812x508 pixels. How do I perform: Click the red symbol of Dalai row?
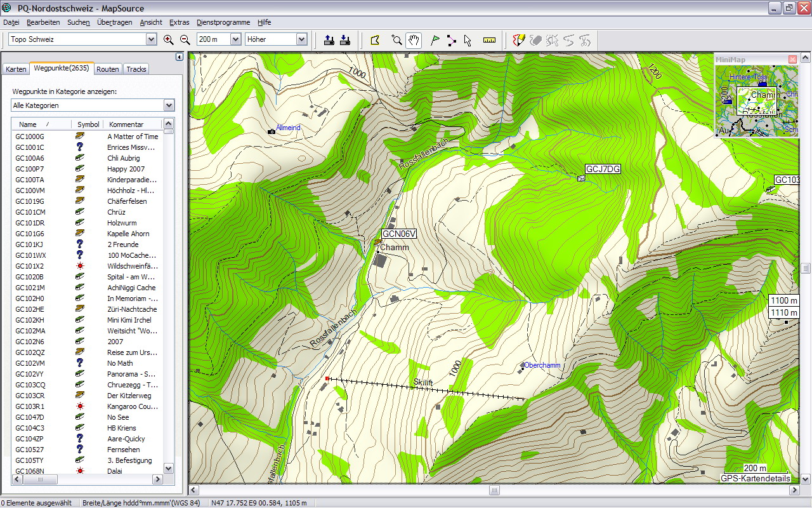click(x=80, y=471)
